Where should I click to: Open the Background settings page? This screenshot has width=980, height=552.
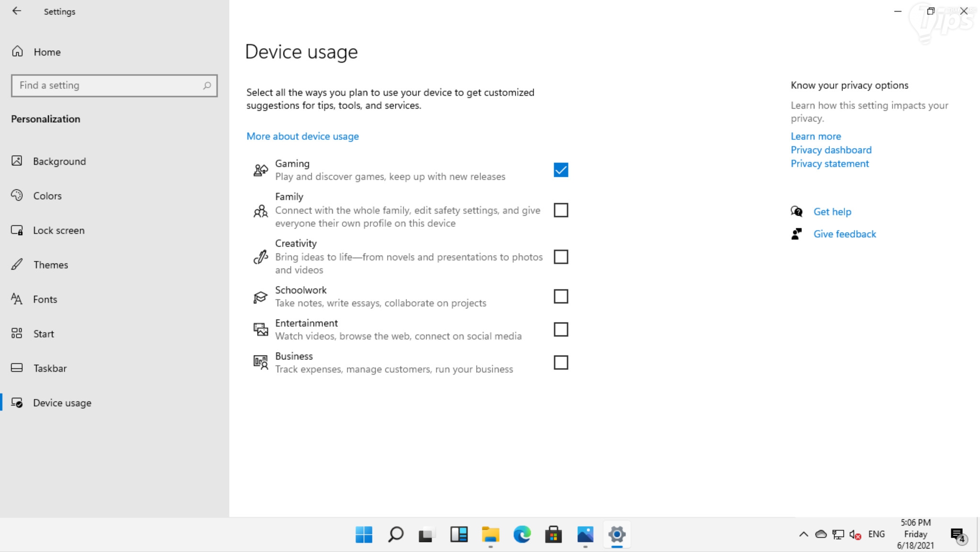point(59,161)
